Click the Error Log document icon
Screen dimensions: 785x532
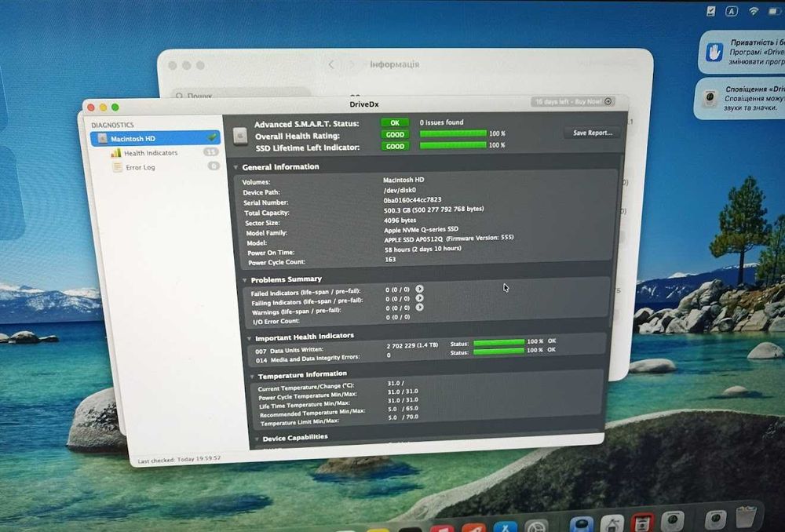coord(117,167)
